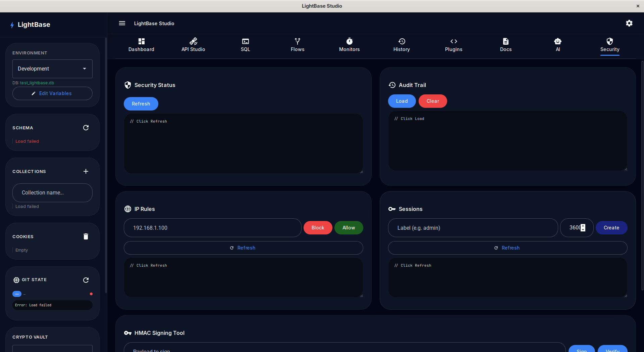
Task: Click the Security Status output text area
Action: point(243,143)
